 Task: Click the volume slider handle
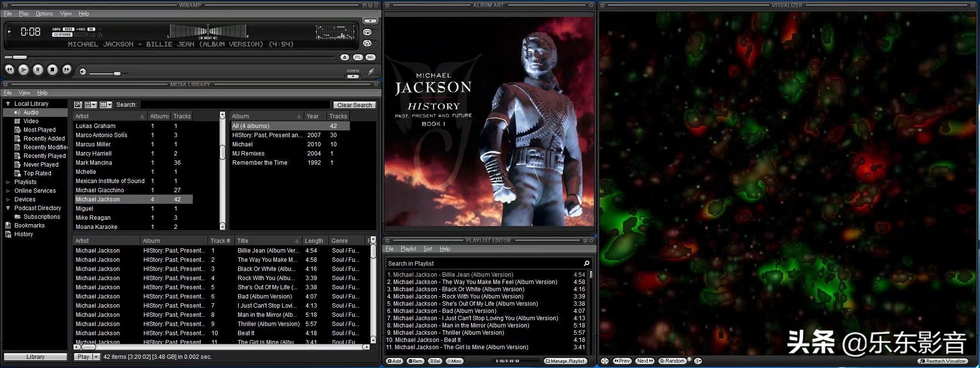[117, 73]
